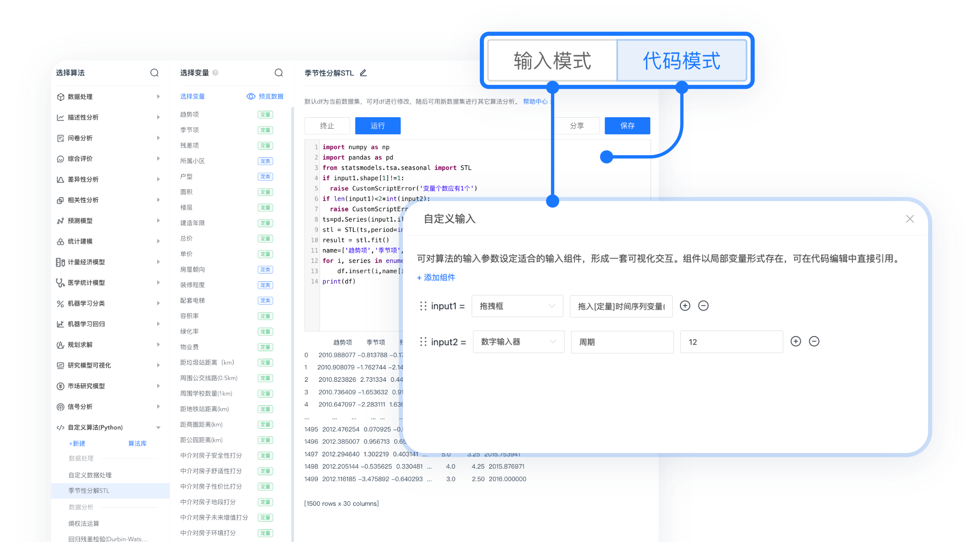Image resolution: width=980 pixels, height=542 pixels.
Task: Click the search icon in 选择算法 panel
Action: coord(154,73)
